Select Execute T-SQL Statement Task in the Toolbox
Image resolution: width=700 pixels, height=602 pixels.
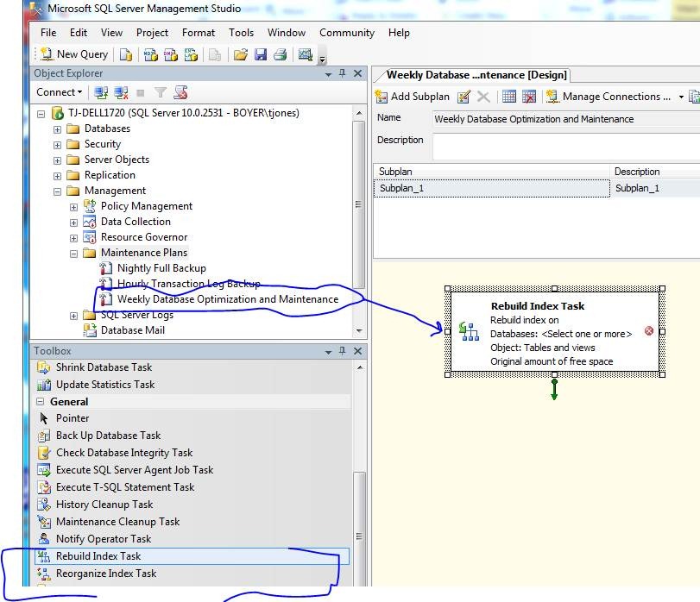(125, 487)
